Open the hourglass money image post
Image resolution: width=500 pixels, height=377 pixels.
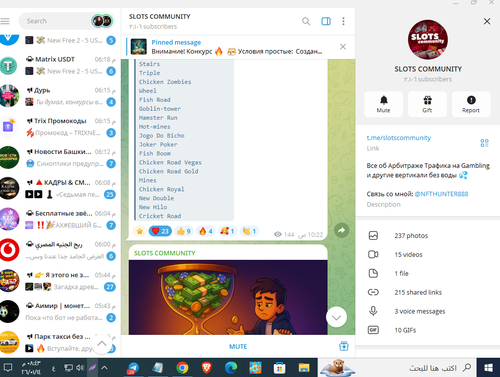pos(228,297)
